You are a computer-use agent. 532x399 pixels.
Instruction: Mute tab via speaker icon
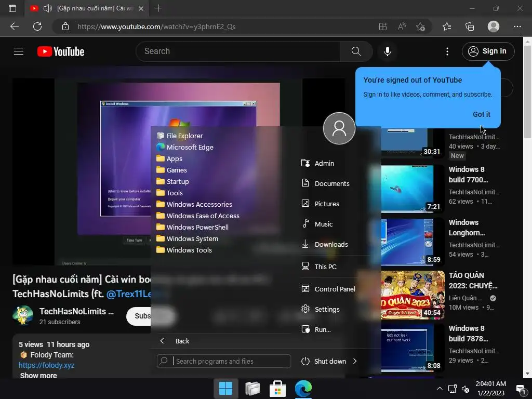[47, 8]
